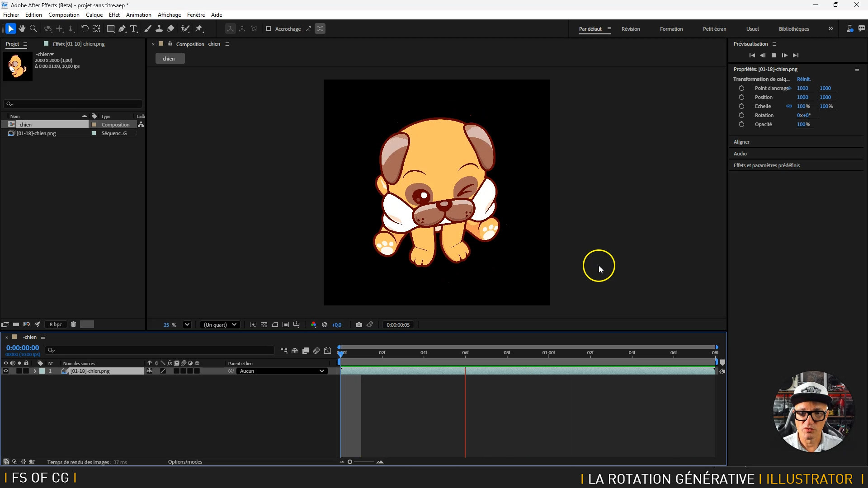Select the Rectangle shape tool
868x488 pixels.
point(110,28)
